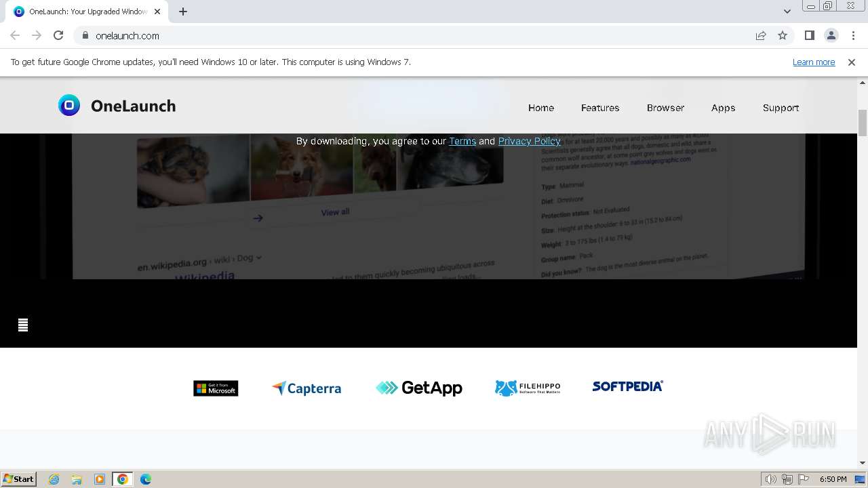The image size is (868, 488).
Task: Click the GetApp logo
Action: click(x=419, y=388)
